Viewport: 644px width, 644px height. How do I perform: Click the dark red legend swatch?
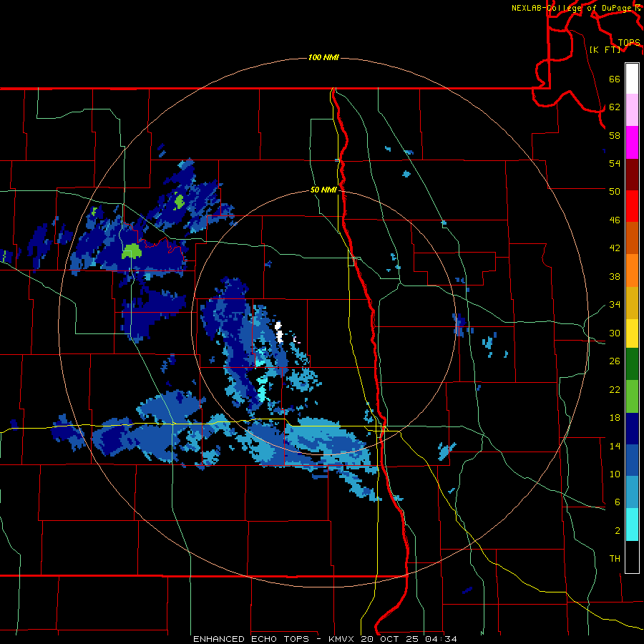[632, 175]
